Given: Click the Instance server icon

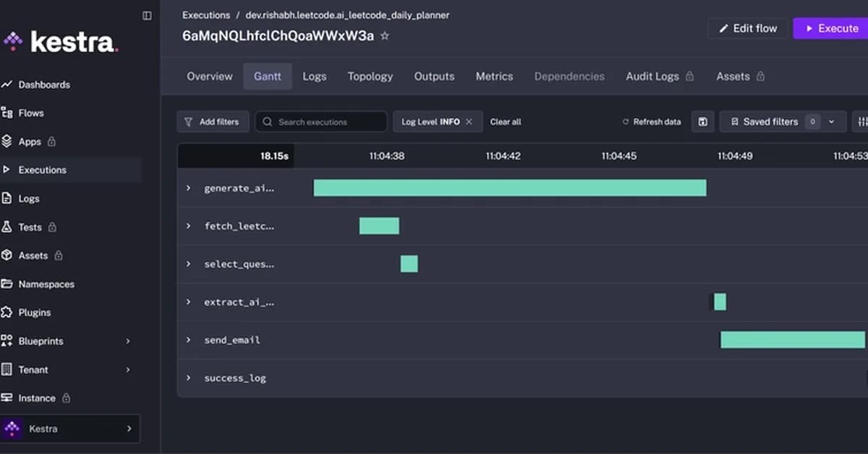Looking at the screenshot, I should [x=7, y=398].
